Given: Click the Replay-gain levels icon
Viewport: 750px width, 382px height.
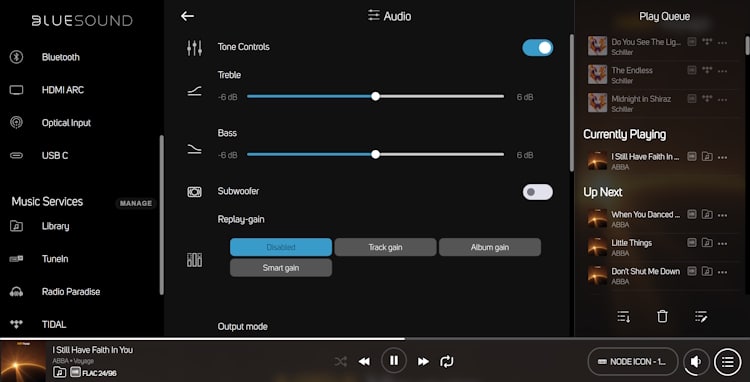Looking at the screenshot, I should [194, 260].
